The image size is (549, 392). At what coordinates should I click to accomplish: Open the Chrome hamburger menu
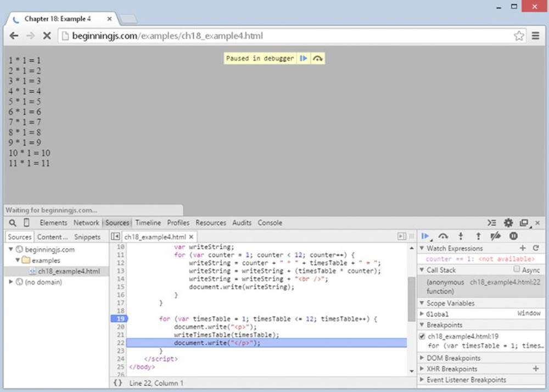coord(535,36)
